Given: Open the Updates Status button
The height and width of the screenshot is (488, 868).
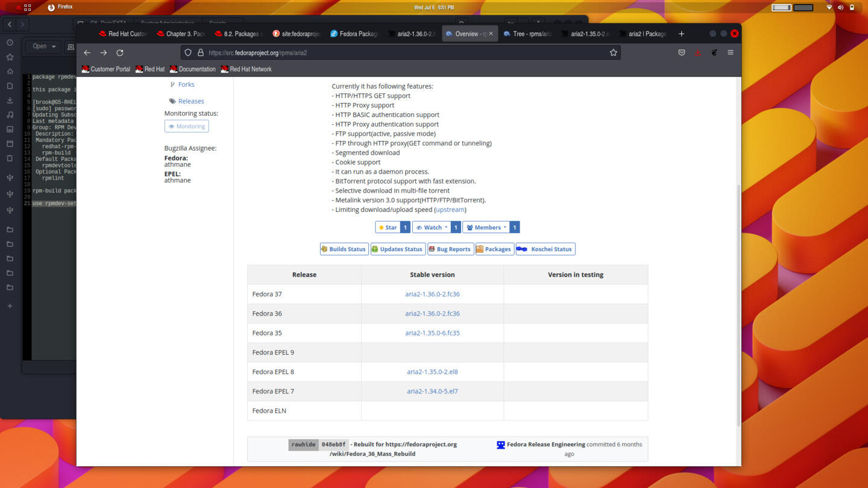Looking at the screenshot, I should [398, 249].
